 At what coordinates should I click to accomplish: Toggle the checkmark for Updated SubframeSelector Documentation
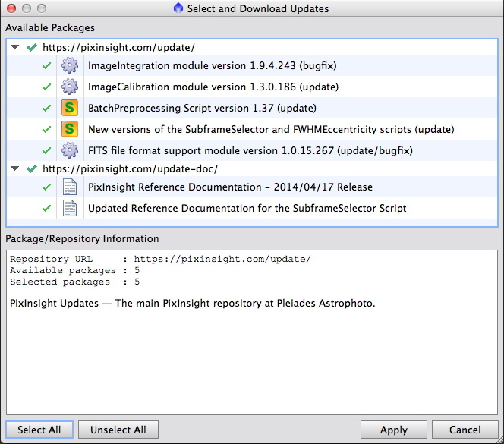46,208
